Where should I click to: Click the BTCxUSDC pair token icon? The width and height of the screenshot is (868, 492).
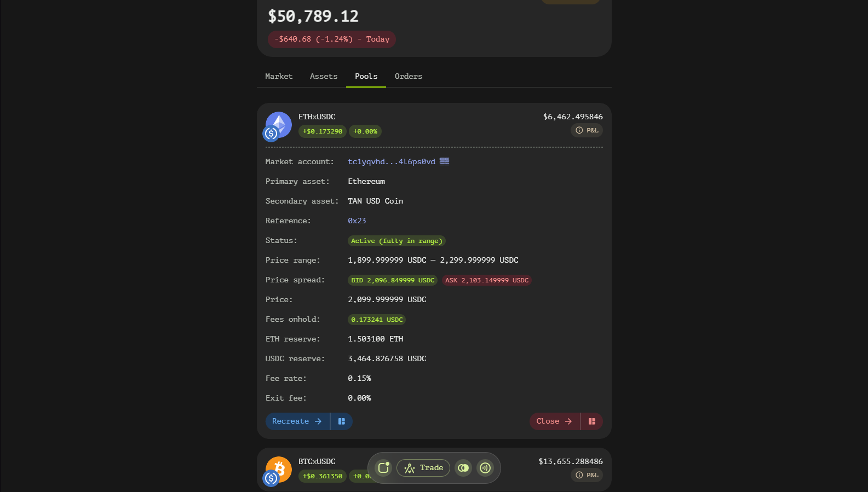tap(278, 471)
